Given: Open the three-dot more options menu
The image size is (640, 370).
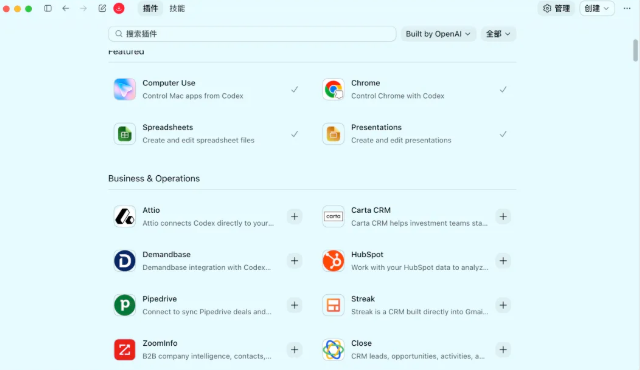Looking at the screenshot, I should tap(627, 8).
